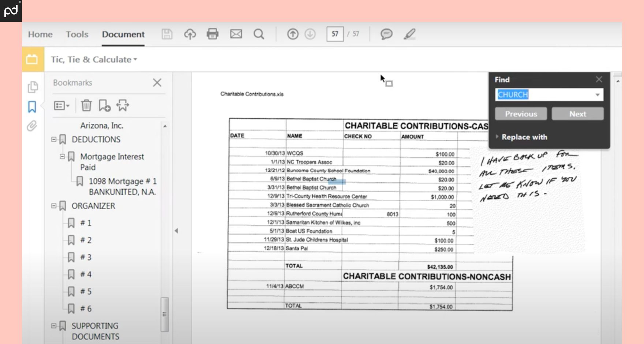Screen dimensions: 644x344
Task: Create a new bookmark
Action: pyautogui.click(x=105, y=105)
